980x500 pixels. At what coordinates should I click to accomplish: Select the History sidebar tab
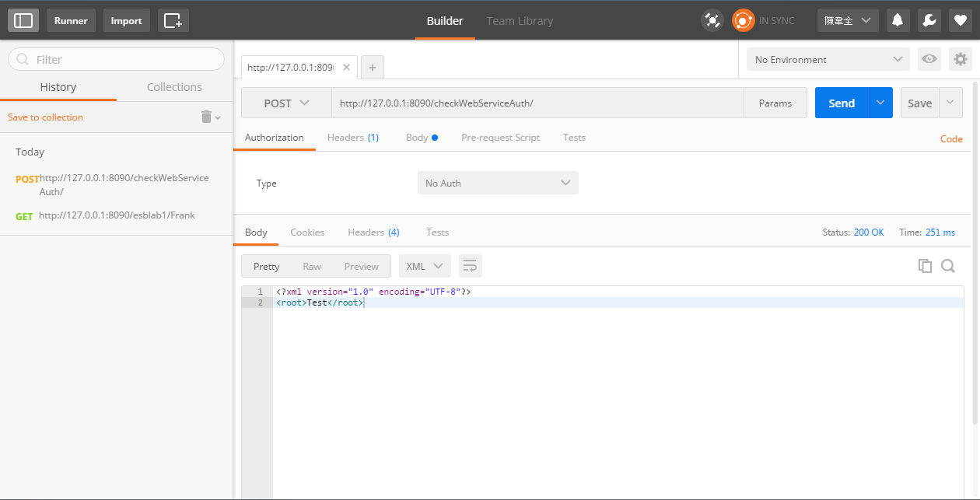pos(58,87)
